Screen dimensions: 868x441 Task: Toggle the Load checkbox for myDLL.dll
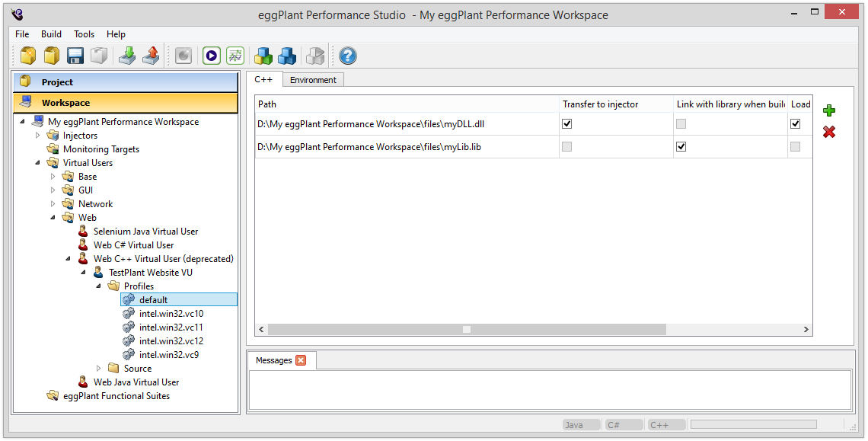pos(795,124)
